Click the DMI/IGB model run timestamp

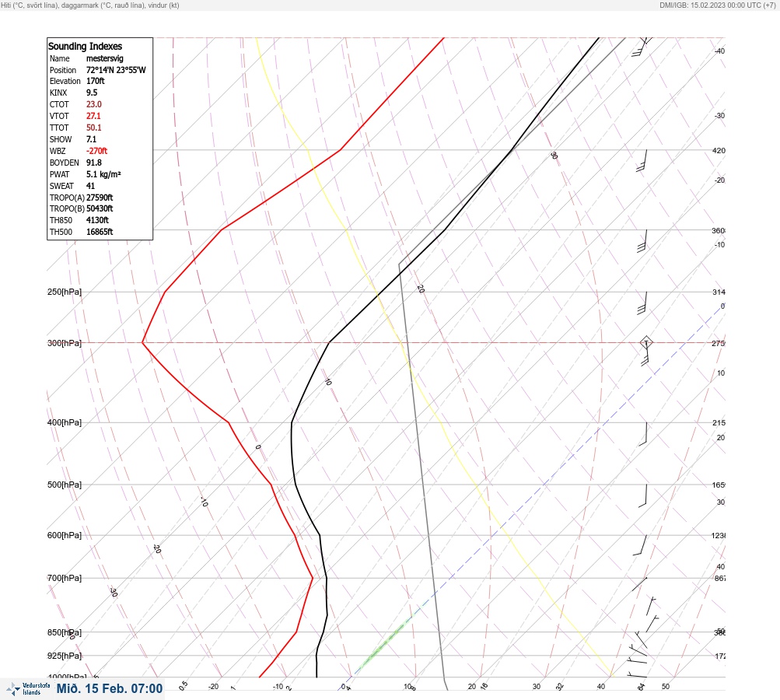[717, 5]
